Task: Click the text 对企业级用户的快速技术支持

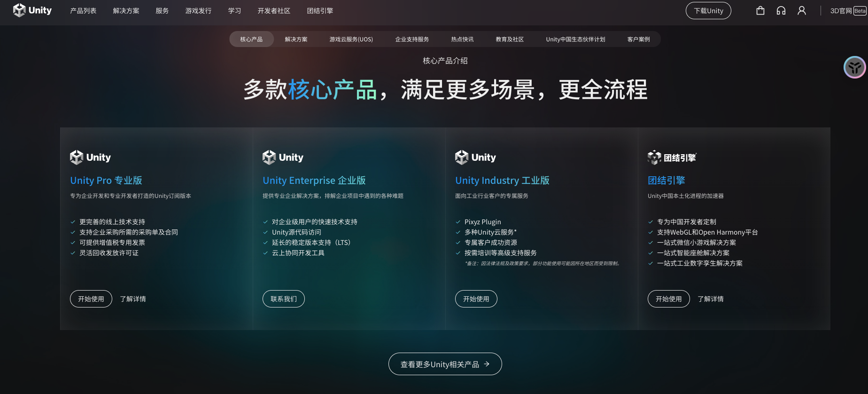Action: [315, 222]
